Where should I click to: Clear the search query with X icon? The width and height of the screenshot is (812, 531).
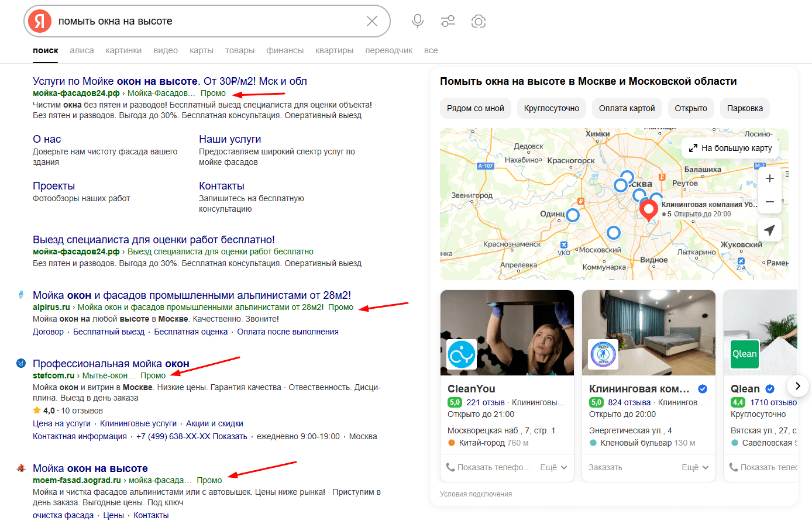point(372,21)
